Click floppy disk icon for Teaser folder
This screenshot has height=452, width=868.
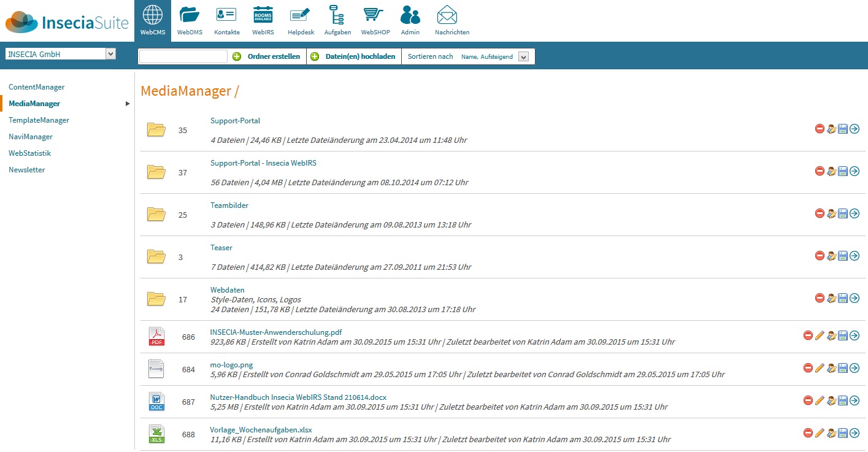pos(843,256)
